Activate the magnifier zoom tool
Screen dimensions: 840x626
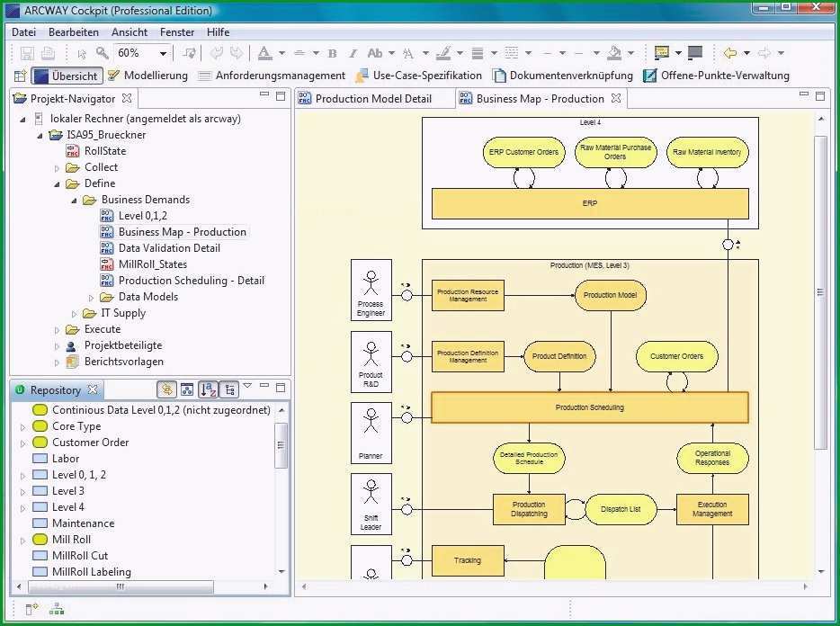(102, 52)
